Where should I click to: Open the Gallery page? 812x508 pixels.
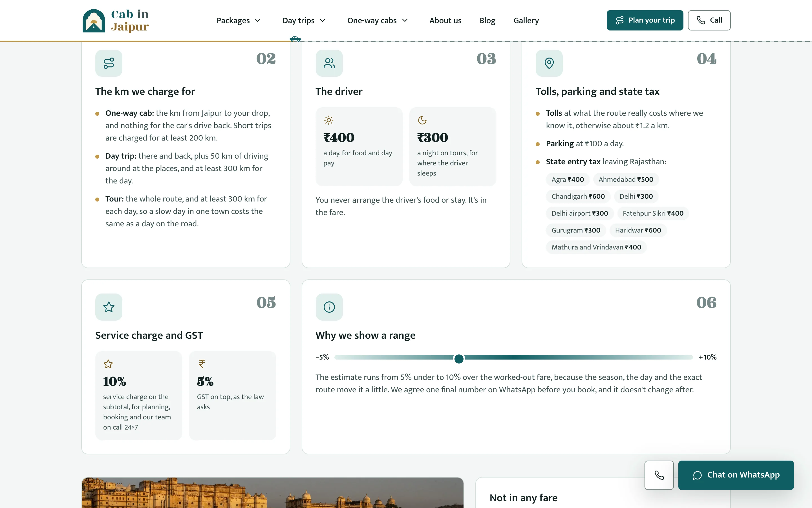(526, 21)
